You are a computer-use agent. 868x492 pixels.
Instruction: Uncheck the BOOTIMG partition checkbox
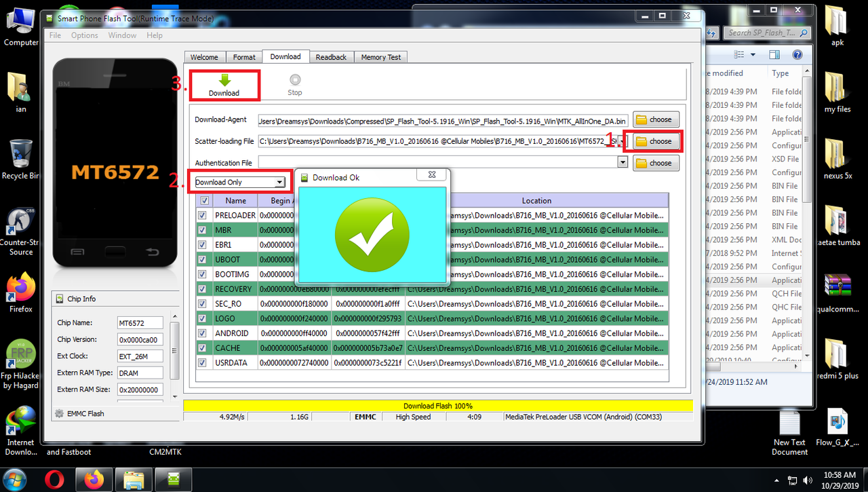(202, 274)
